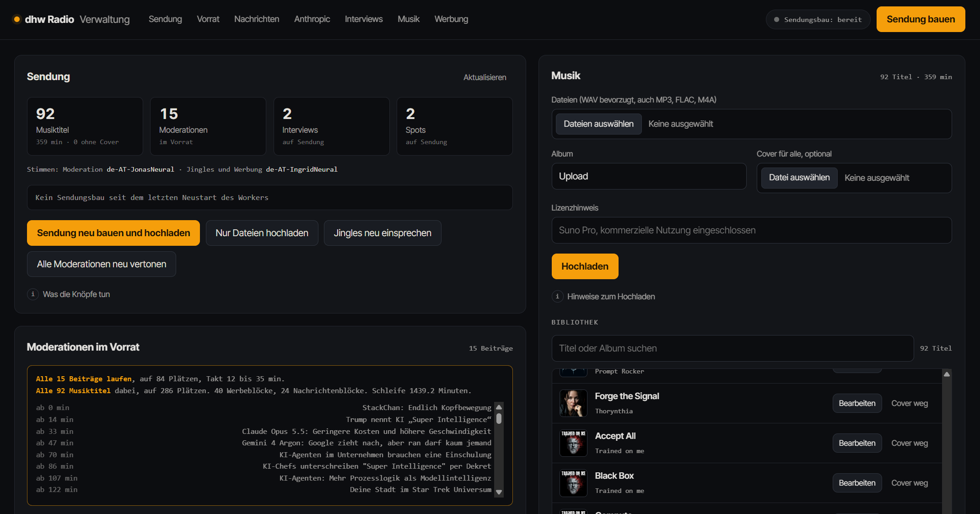The image size is (980, 514).
Task: Click Bearbeiten for Accept All
Action: [857, 443]
